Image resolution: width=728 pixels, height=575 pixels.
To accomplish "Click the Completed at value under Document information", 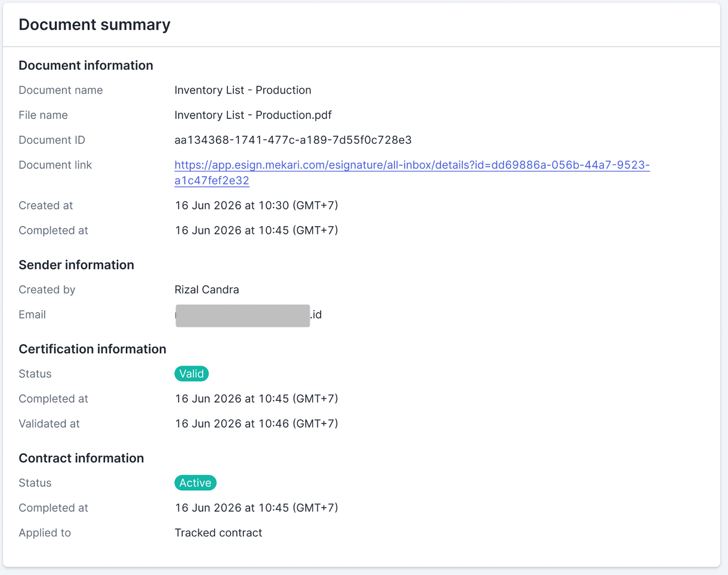I will coord(257,231).
